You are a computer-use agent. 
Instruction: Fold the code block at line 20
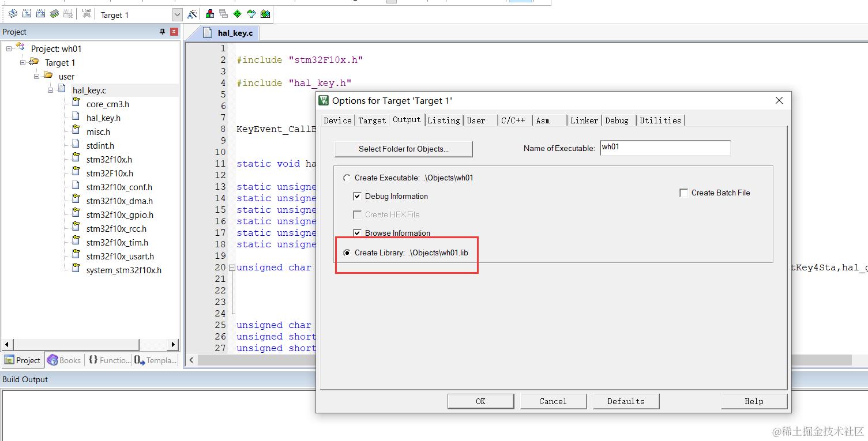click(x=232, y=267)
